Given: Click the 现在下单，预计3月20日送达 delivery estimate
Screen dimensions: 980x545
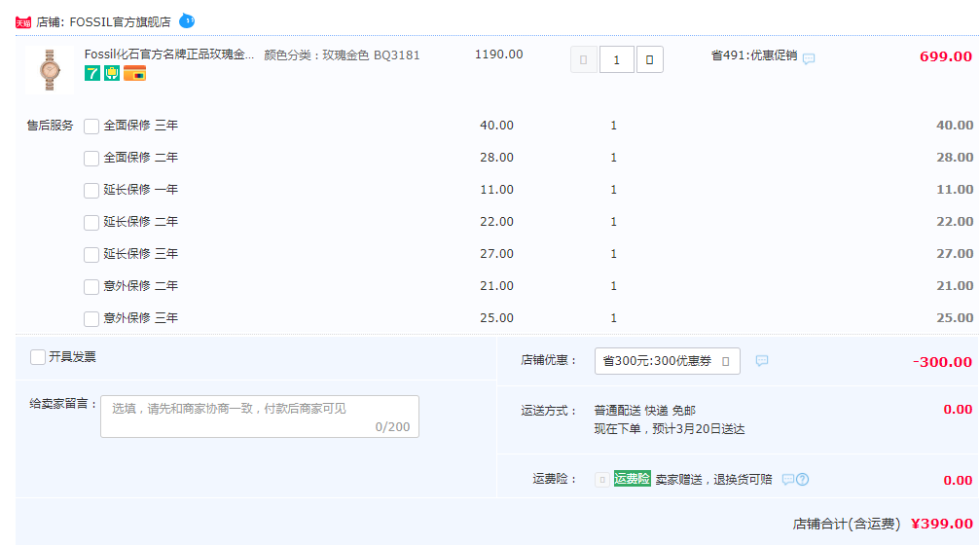Looking at the screenshot, I should click(x=670, y=429).
